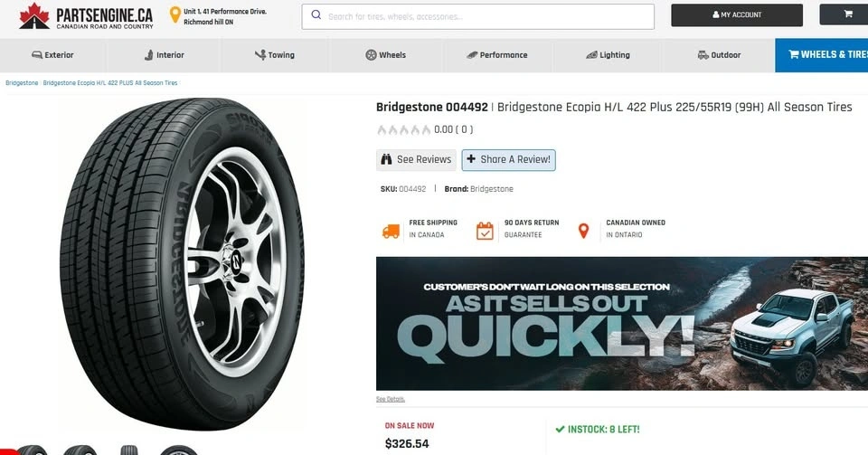Click the My Account button
The width and height of the screenshot is (868, 455).
tap(736, 15)
